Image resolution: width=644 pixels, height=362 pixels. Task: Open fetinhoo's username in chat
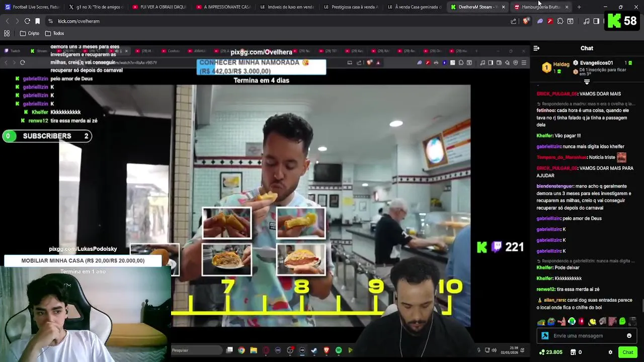point(546,110)
